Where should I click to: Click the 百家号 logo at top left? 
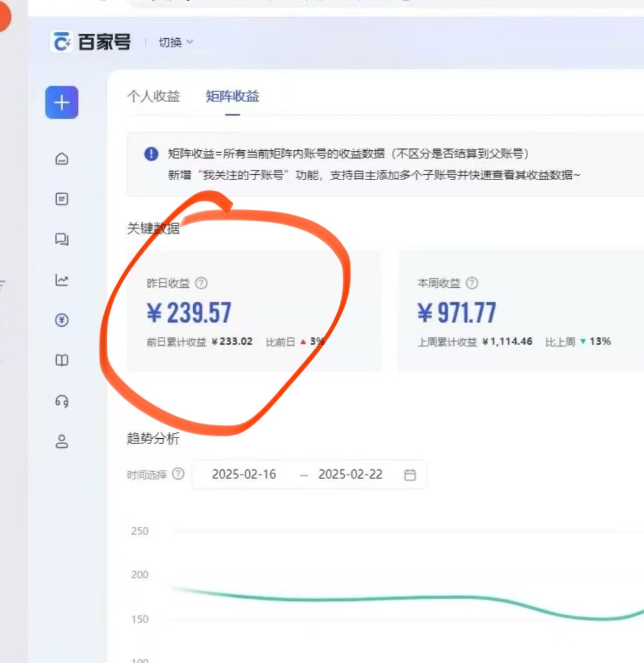pos(89,42)
